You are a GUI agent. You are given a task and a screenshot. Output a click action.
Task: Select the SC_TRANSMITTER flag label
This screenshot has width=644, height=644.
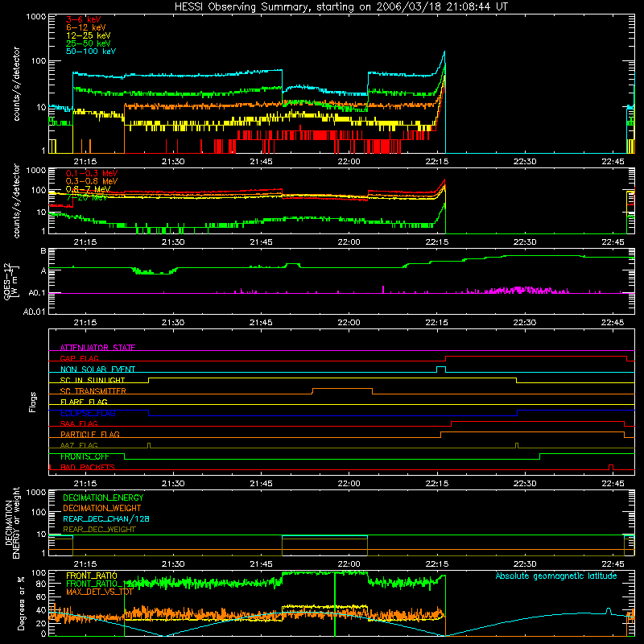[x=93, y=391]
